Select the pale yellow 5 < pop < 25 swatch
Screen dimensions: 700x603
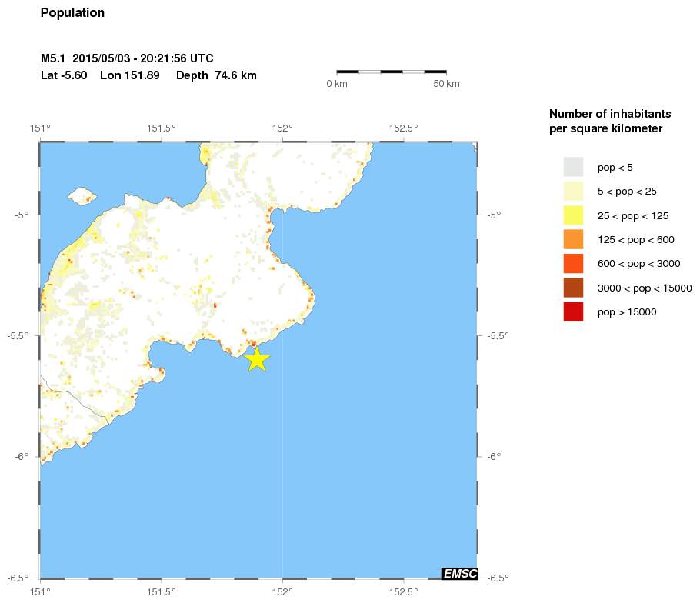point(573,191)
